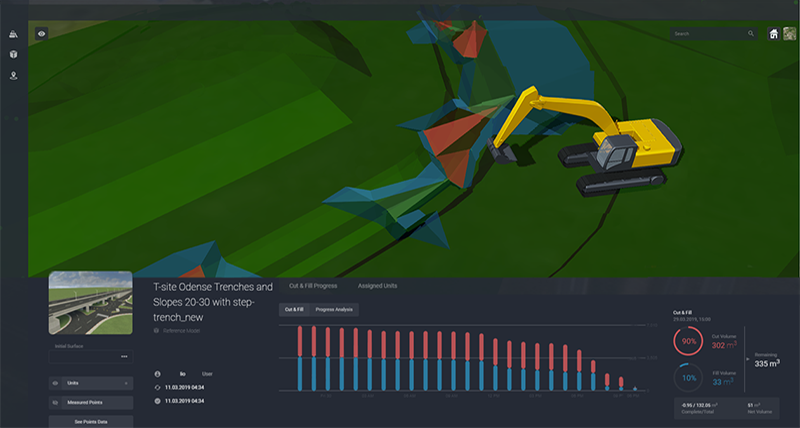Image resolution: width=800 pixels, height=428 pixels.
Task: Click the home icon in top right
Action: pyautogui.click(x=773, y=33)
